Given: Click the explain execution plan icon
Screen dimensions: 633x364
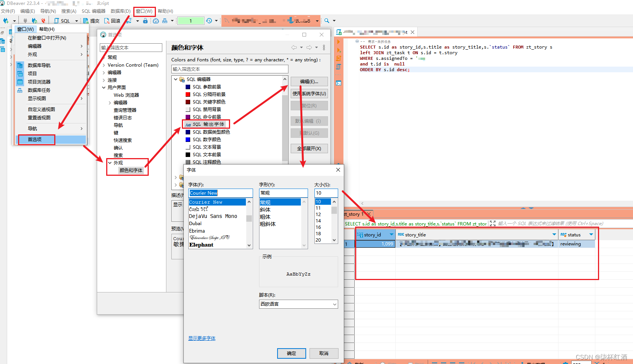Looking at the screenshot, I should coord(339,67).
